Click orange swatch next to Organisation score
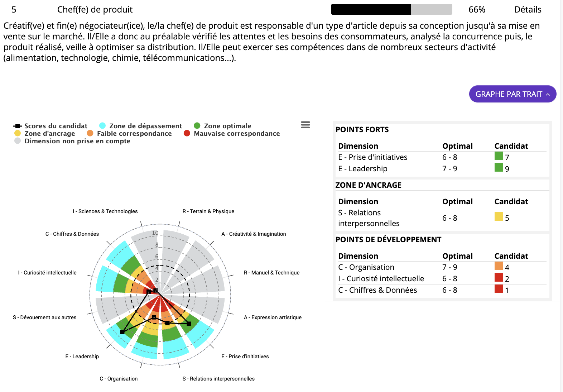The image size is (563, 392). tap(499, 266)
